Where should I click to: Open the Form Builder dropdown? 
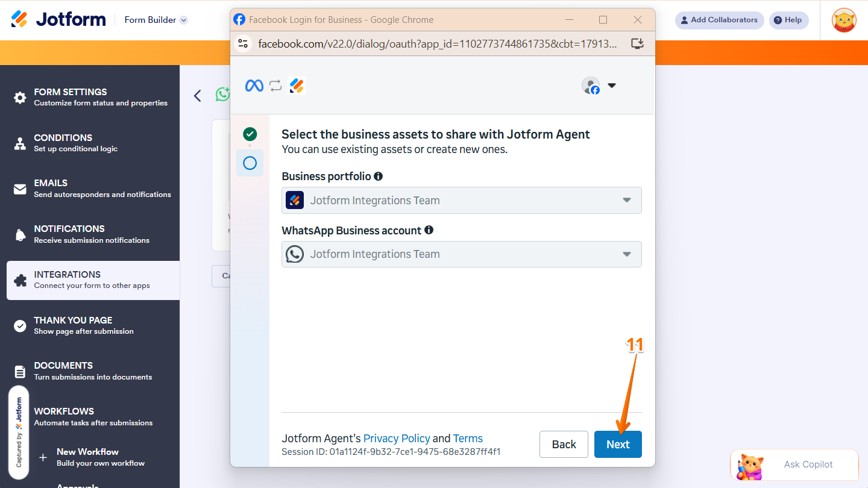[x=156, y=20]
